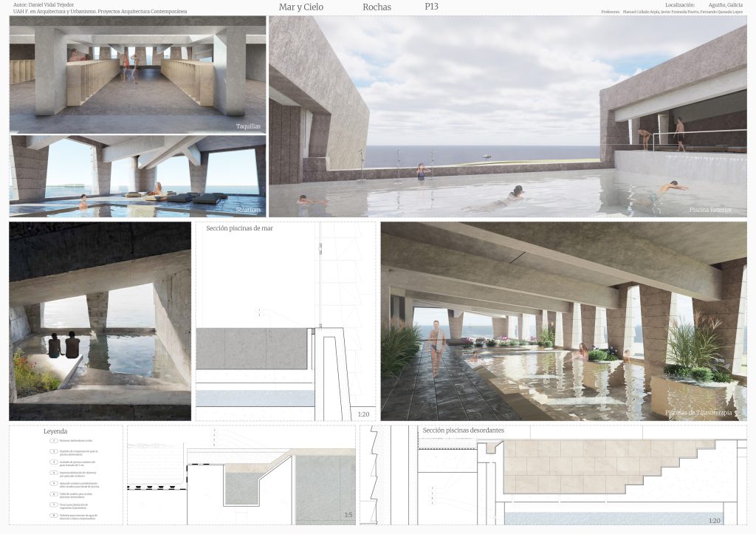Click legend marker number 2
Viewport: 756px width, 534px height.
click(x=53, y=451)
